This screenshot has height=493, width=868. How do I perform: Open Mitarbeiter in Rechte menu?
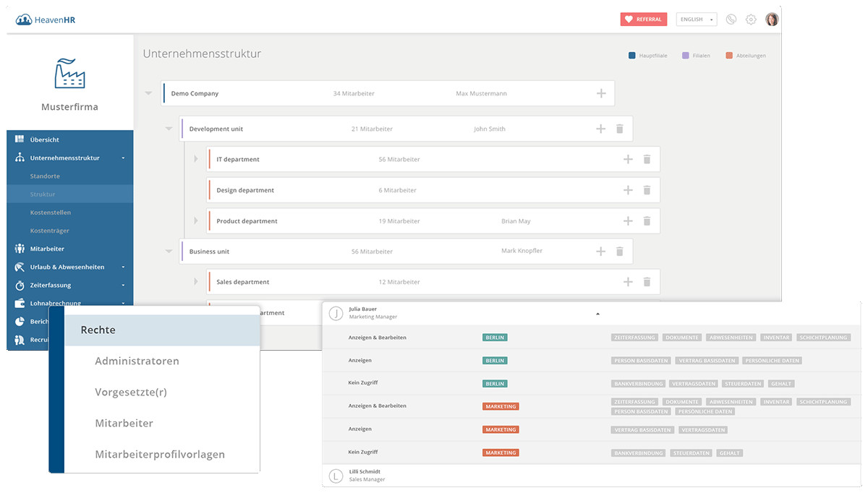[x=124, y=423]
